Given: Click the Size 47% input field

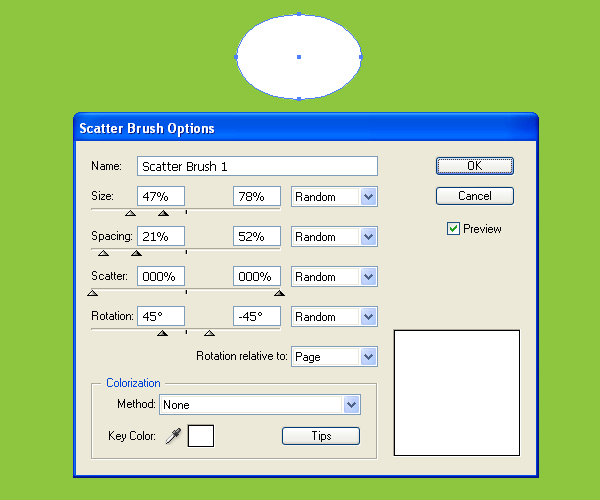Looking at the screenshot, I should [x=161, y=196].
